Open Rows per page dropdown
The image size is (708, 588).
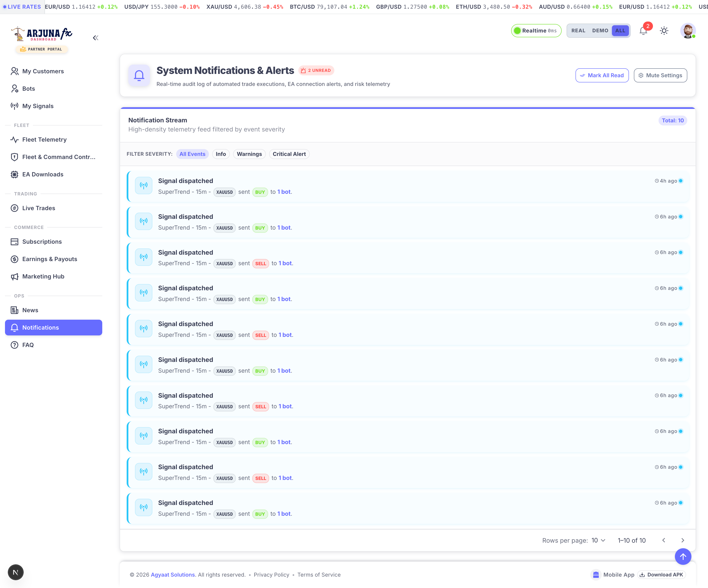click(x=598, y=540)
